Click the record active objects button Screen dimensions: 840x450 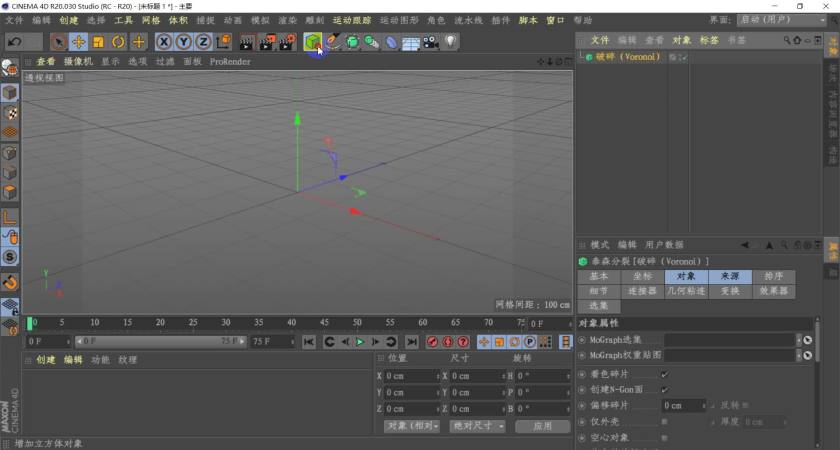[x=433, y=342]
